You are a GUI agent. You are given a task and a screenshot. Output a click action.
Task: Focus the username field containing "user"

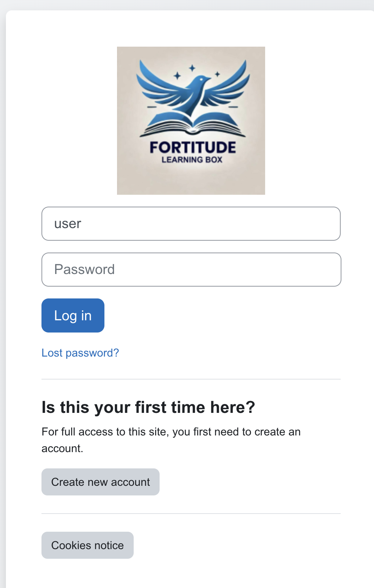click(191, 224)
